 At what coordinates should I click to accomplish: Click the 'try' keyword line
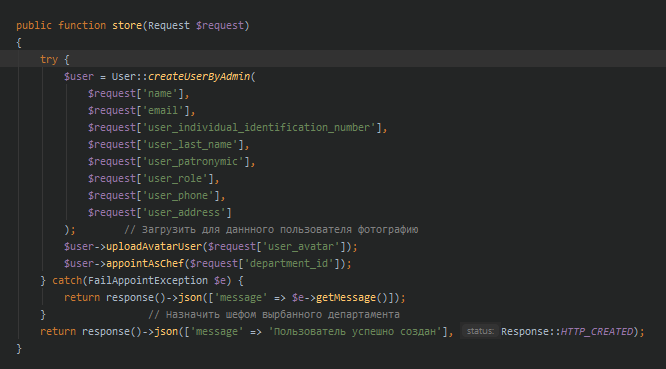tap(333, 59)
